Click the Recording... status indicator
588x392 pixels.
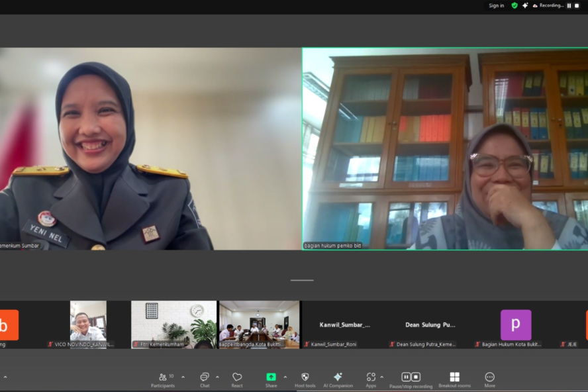548,5
